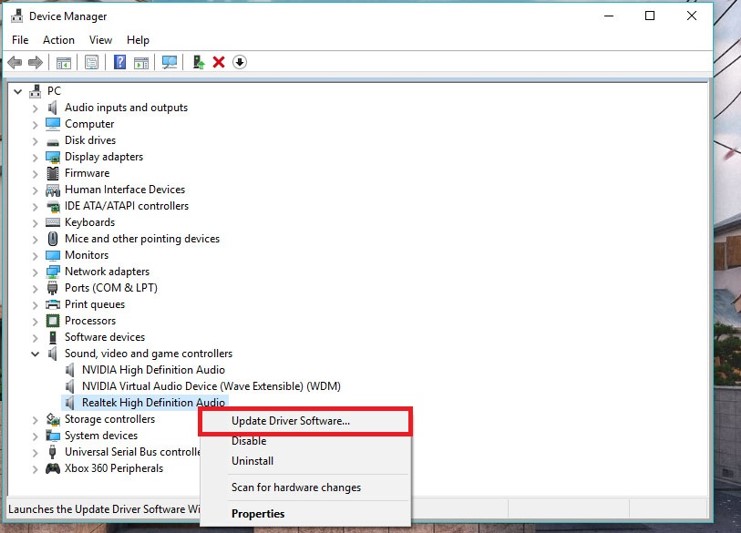Click the Device Manager title bar icon

(17, 16)
